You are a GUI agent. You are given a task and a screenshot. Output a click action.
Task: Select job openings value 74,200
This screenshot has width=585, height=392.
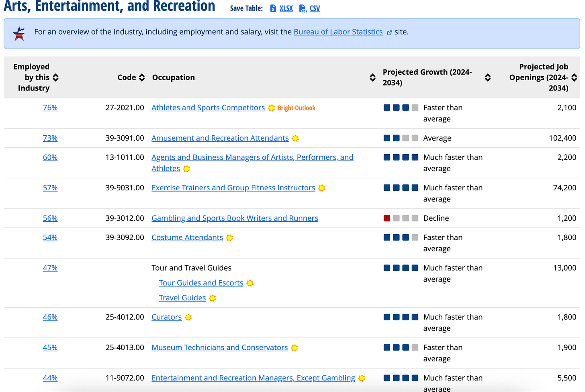click(x=565, y=188)
